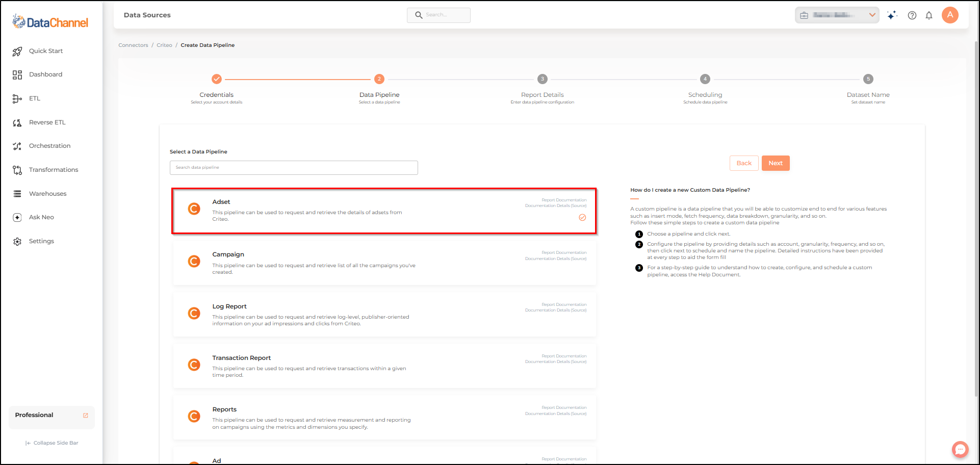980x465 pixels.
Task: Toggle the selected checkmark on Adset pipeline
Action: (x=582, y=217)
